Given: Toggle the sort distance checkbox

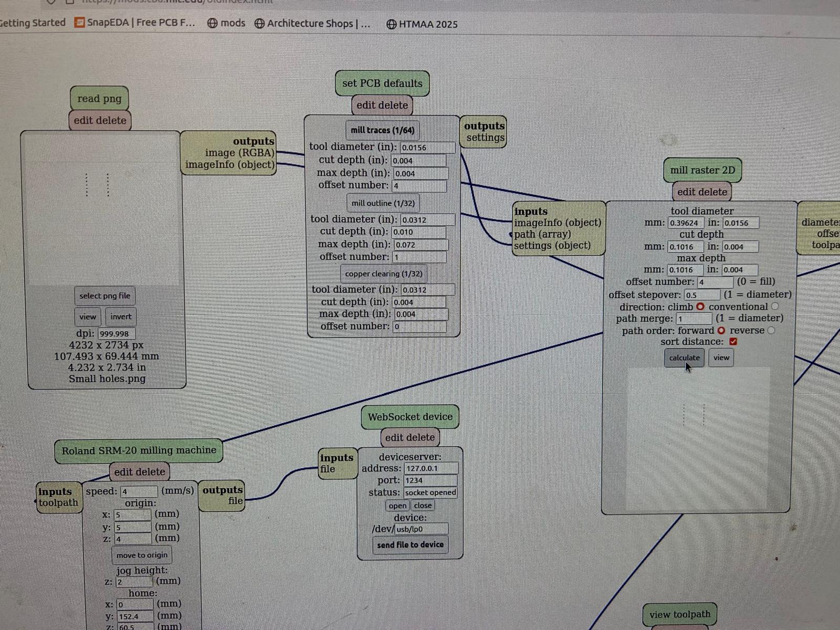Looking at the screenshot, I should (x=733, y=342).
